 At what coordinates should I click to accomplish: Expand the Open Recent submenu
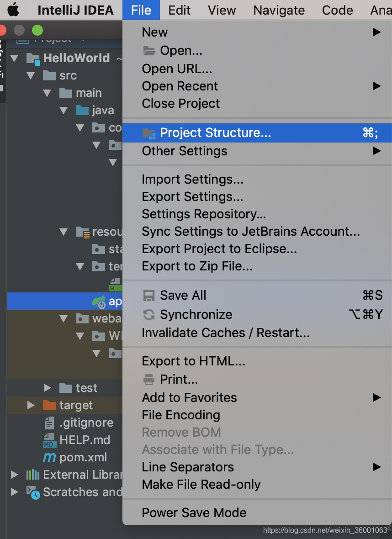pyautogui.click(x=257, y=86)
